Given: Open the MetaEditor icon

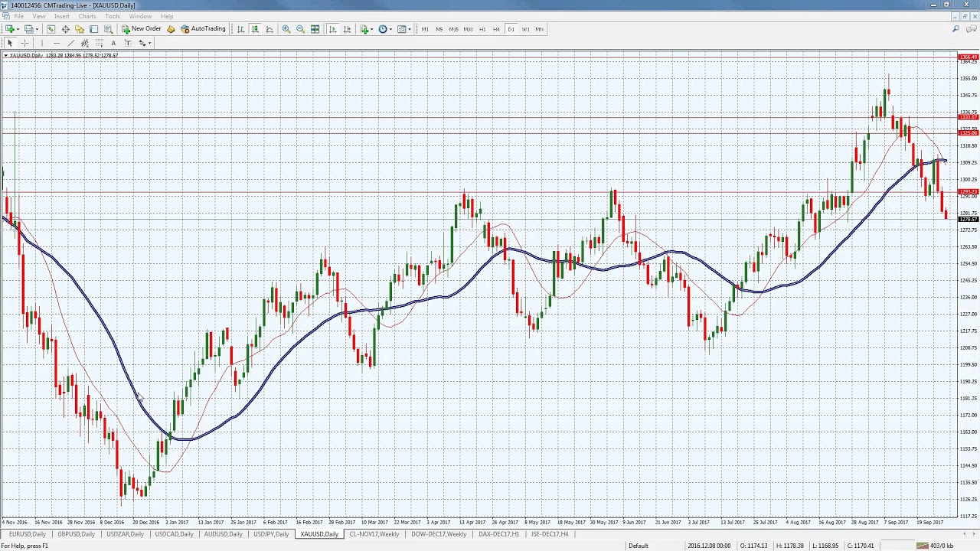Looking at the screenshot, I should pos(171,29).
